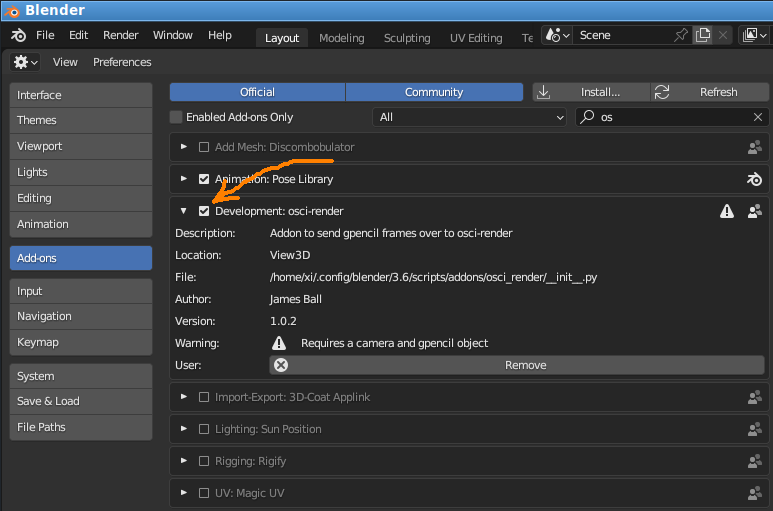Select the Layout workspace tab
This screenshot has height=511, width=773.
click(282, 38)
